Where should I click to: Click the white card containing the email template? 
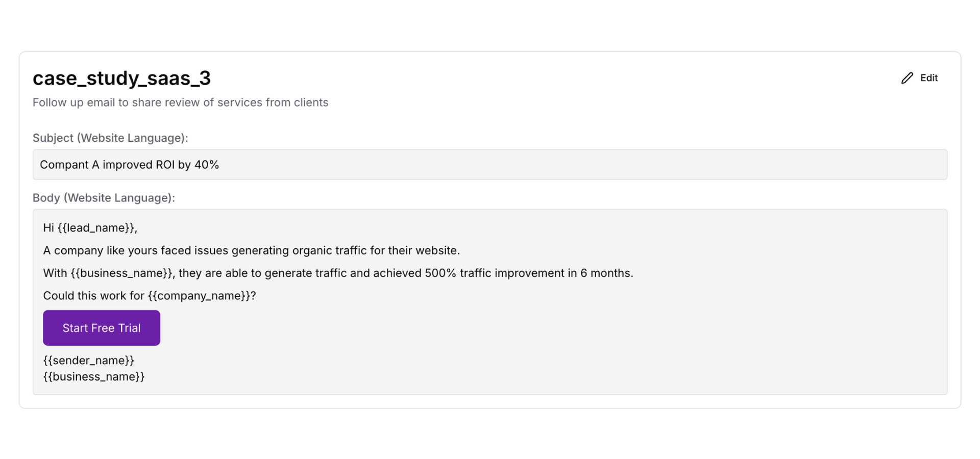tap(490, 229)
